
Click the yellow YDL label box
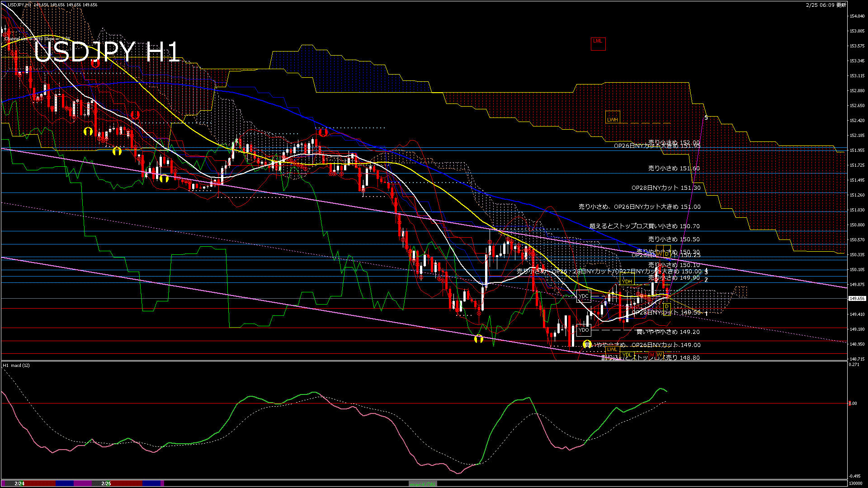coord(626,355)
